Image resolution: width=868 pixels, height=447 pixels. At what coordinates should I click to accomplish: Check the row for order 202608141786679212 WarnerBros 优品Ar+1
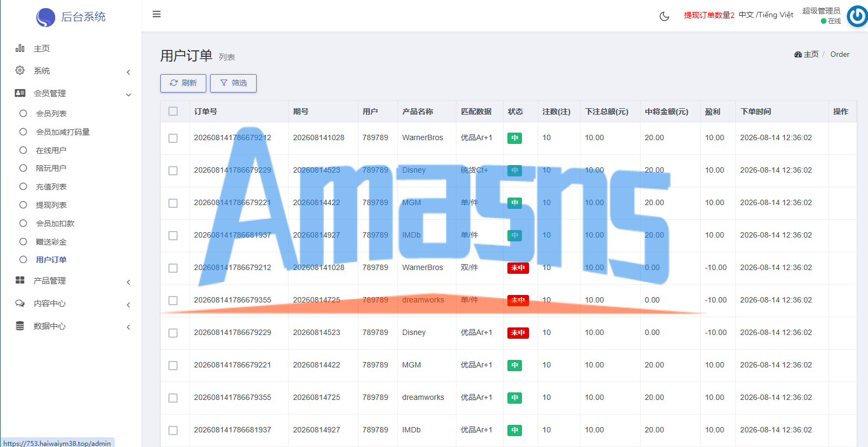pos(173,138)
